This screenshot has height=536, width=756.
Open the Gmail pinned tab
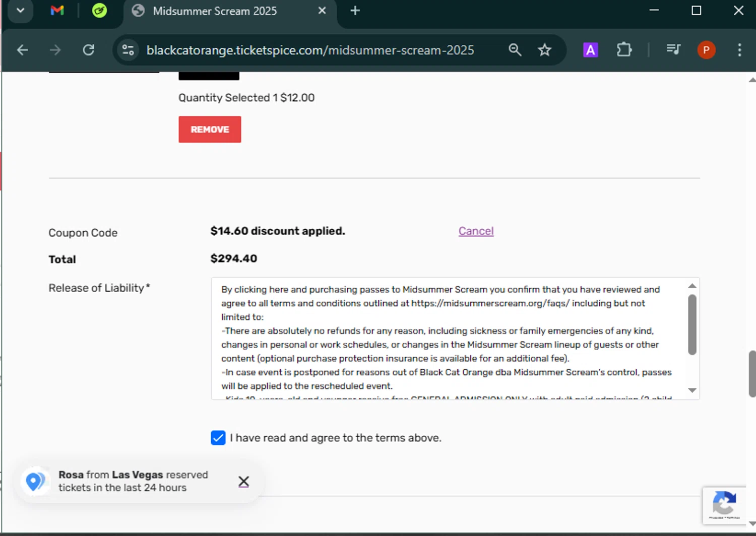tap(57, 11)
